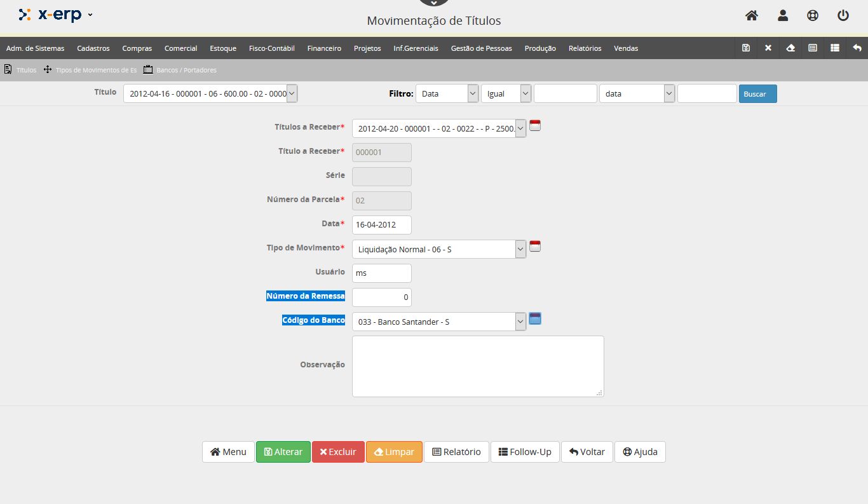Click the lookup icon next to Títulos a Receber
The image size is (868, 504).
[x=535, y=125]
